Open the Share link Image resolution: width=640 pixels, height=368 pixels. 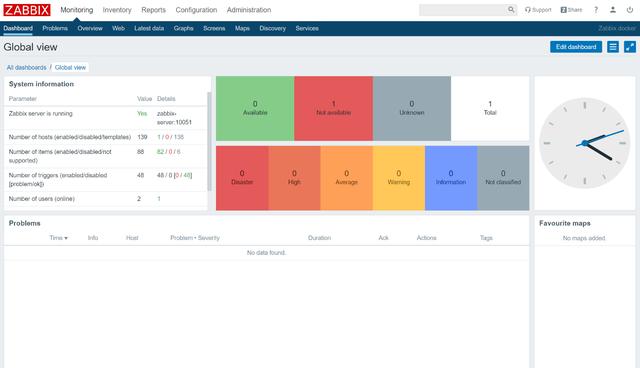tap(571, 10)
